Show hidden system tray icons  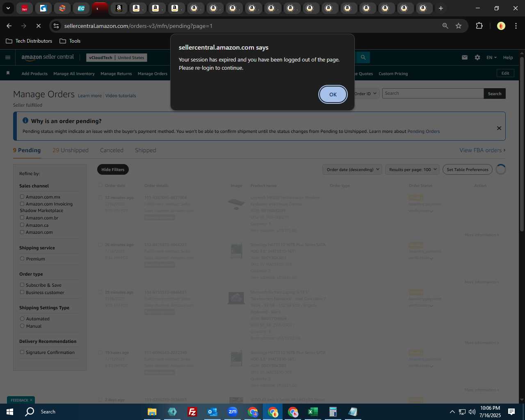[452, 412]
